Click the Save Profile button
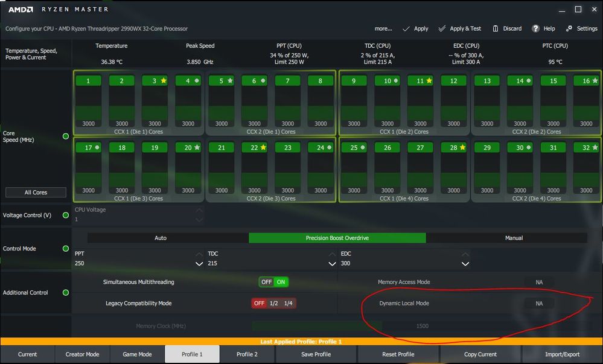 316,354
